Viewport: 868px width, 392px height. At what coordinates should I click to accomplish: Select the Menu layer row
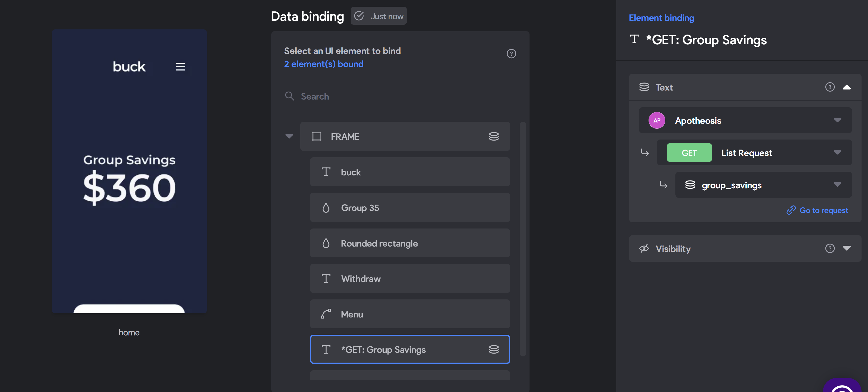click(410, 314)
